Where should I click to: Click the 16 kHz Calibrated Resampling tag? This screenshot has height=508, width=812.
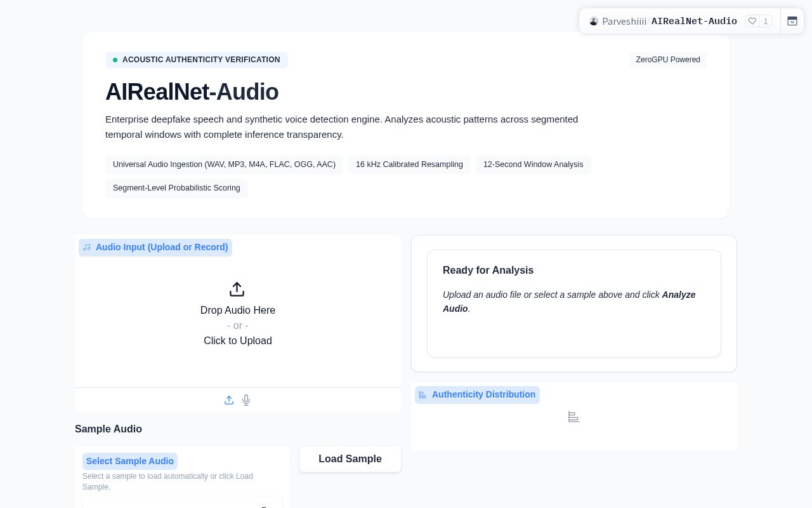[409, 164]
